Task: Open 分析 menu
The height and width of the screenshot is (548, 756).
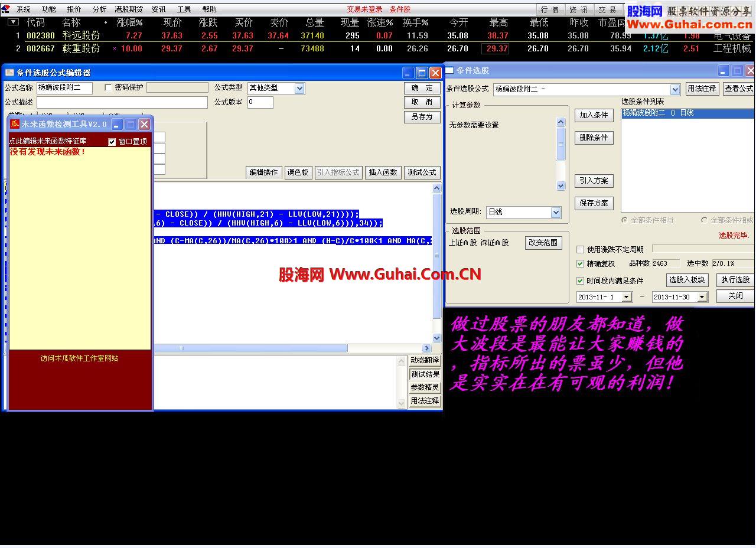Action: pos(100,9)
